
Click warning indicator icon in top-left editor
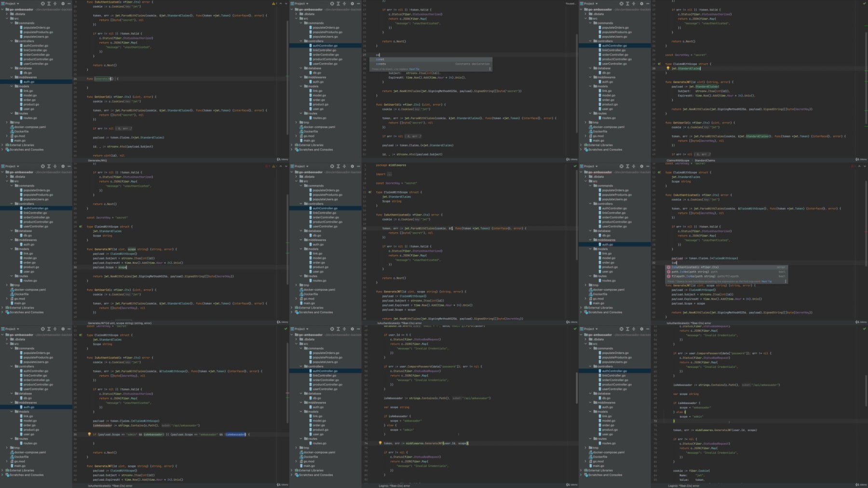pos(274,4)
